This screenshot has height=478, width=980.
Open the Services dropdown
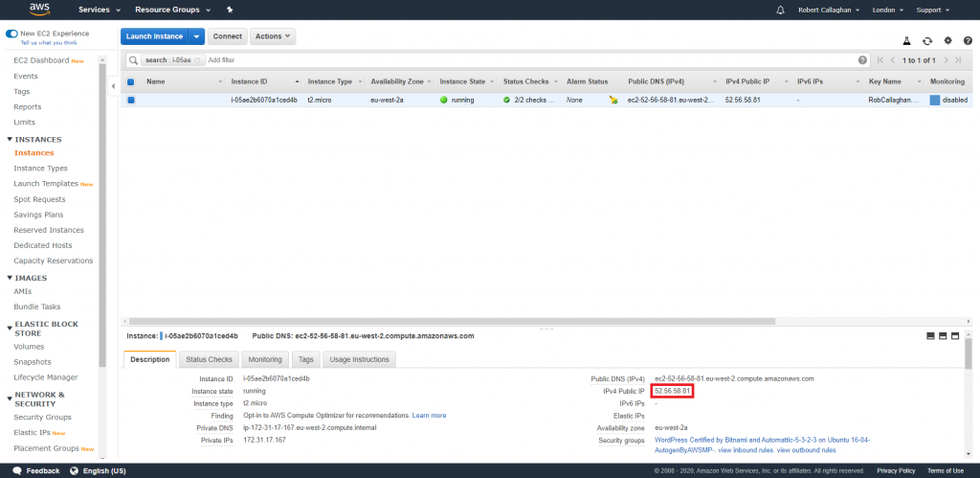coord(100,10)
